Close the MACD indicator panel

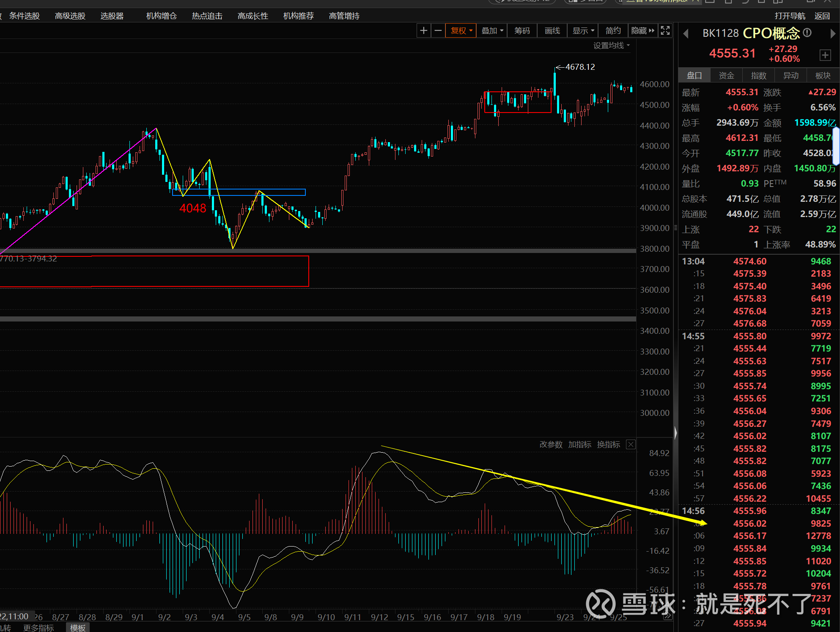(631, 444)
